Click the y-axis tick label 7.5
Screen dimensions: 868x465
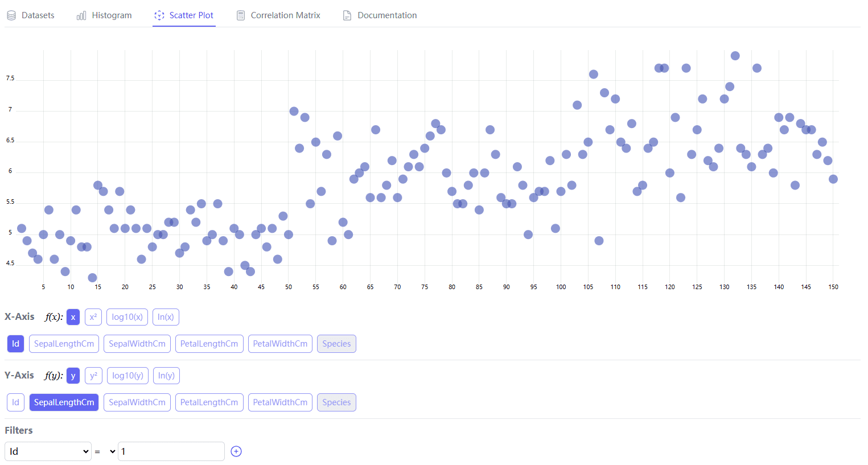10,79
